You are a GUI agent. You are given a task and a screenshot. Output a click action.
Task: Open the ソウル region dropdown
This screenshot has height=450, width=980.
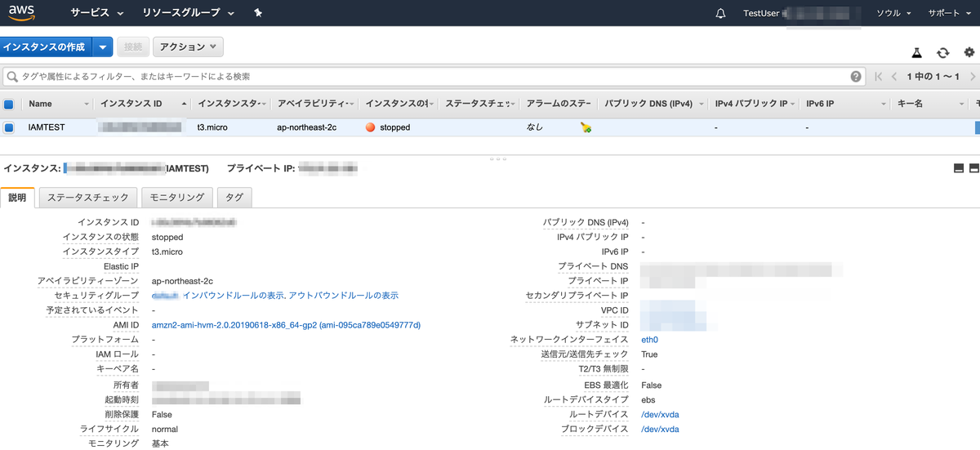click(894, 13)
